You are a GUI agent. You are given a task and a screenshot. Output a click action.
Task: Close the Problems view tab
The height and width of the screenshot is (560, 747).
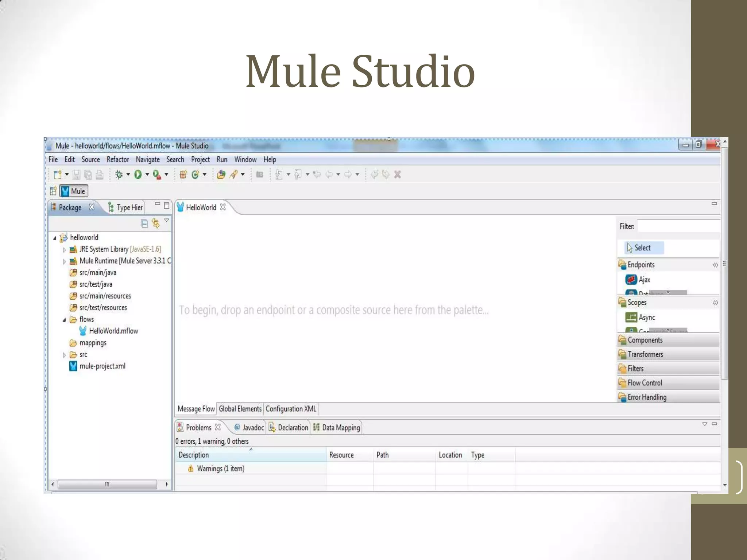click(x=218, y=427)
